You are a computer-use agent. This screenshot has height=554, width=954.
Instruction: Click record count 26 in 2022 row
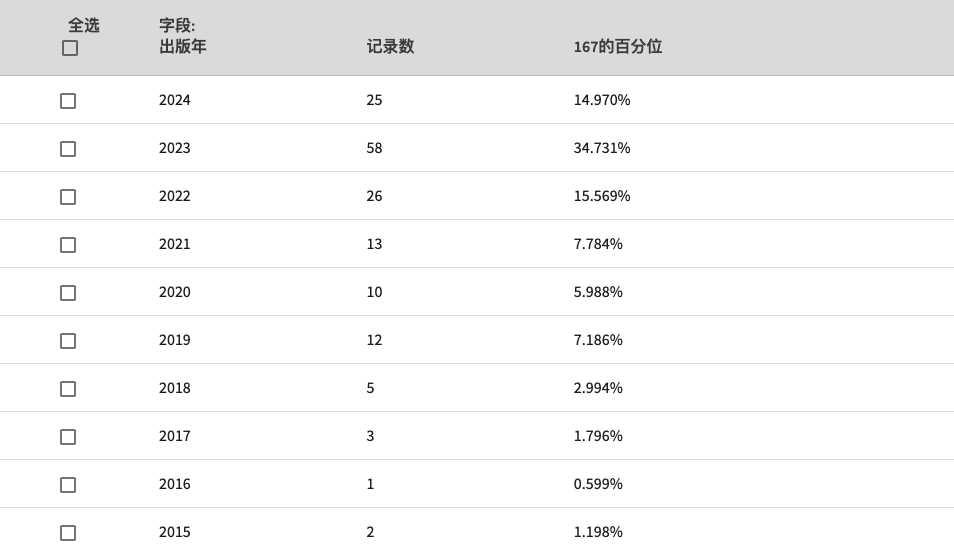(x=374, y=196)
